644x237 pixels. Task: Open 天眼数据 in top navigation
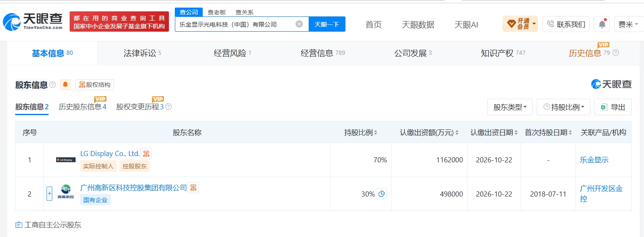coord(418,24)
